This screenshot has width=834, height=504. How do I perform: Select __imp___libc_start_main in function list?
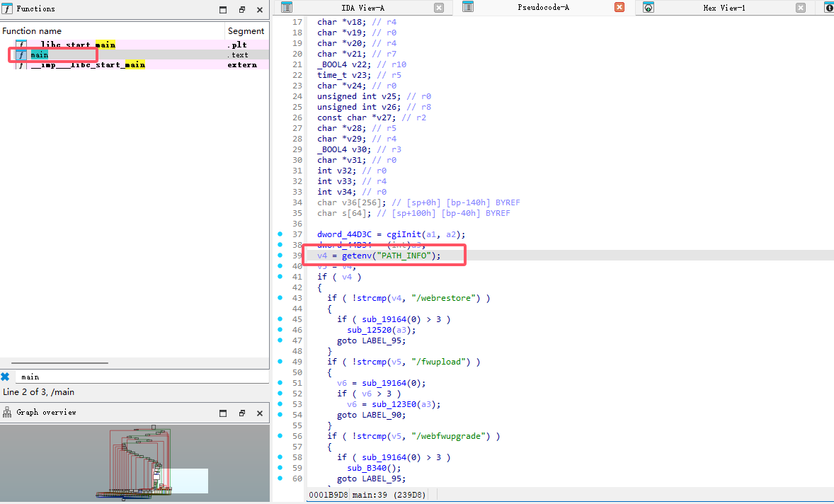point(88,64)
